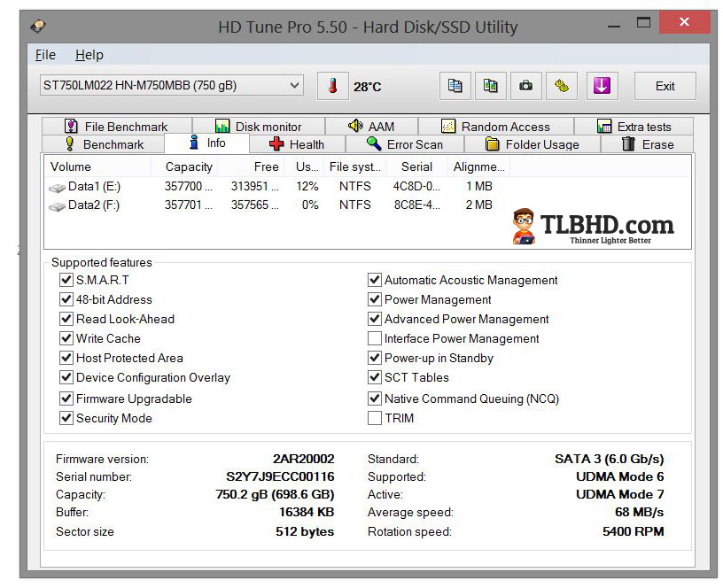Viewport: 723px width, 588px height.
Task: Toggle the S.M.A.R.T checkbox
Action: pos(66,280)
